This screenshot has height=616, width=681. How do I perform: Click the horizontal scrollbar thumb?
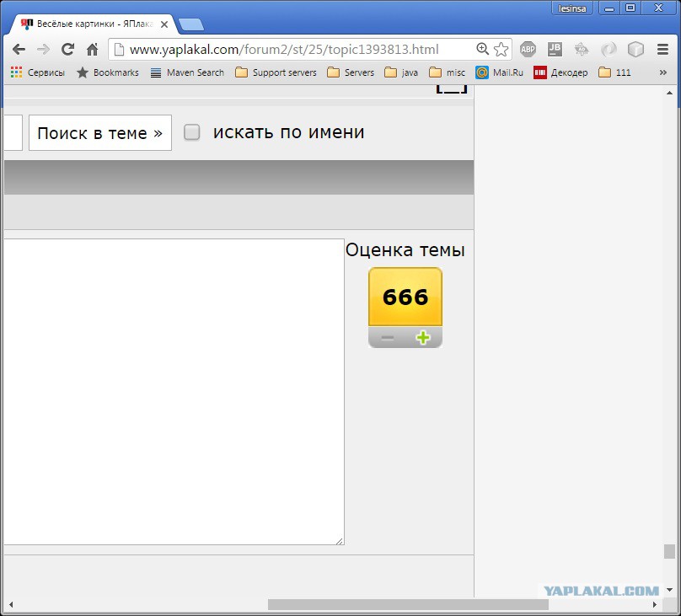408,604
